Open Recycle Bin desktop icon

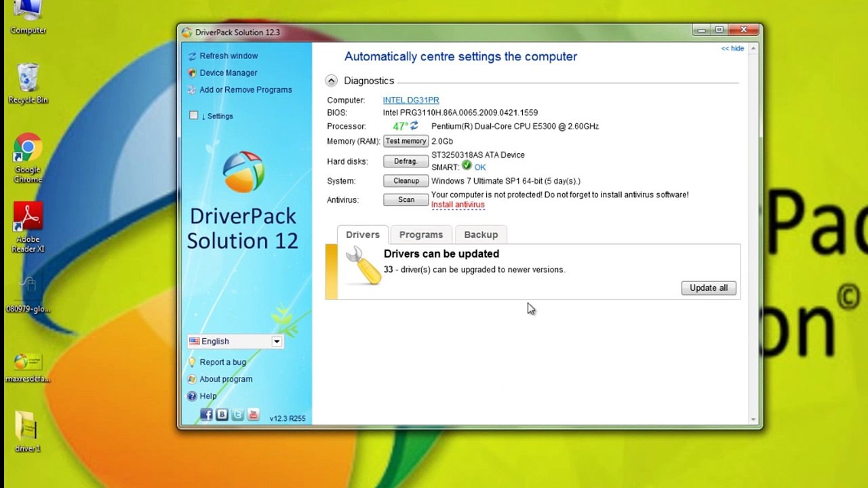pos(28,83)
